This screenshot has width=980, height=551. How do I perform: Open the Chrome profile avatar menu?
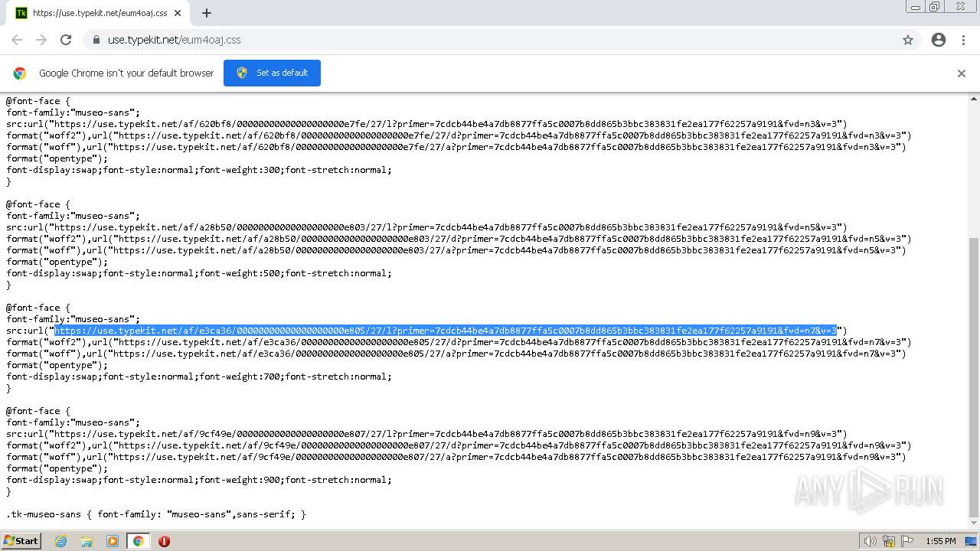[939, 40]
